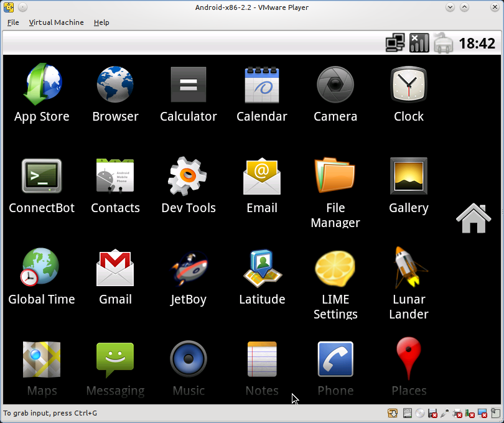Open the Maps app
Viewport: 504px width, 423px height.
coord(42,368)
